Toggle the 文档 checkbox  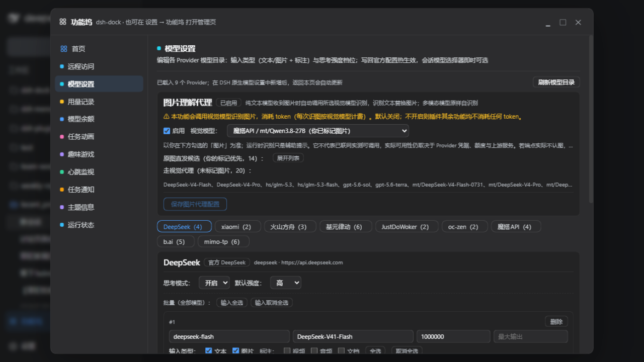[341, 351]
